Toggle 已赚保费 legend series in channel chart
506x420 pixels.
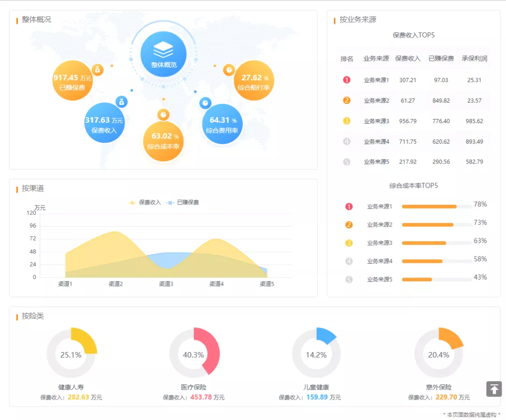pyautogui.click(x=182, y=203)
